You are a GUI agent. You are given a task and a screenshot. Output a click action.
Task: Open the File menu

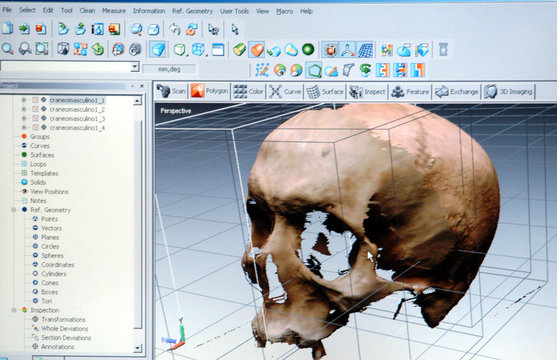[x=7, y=10]
